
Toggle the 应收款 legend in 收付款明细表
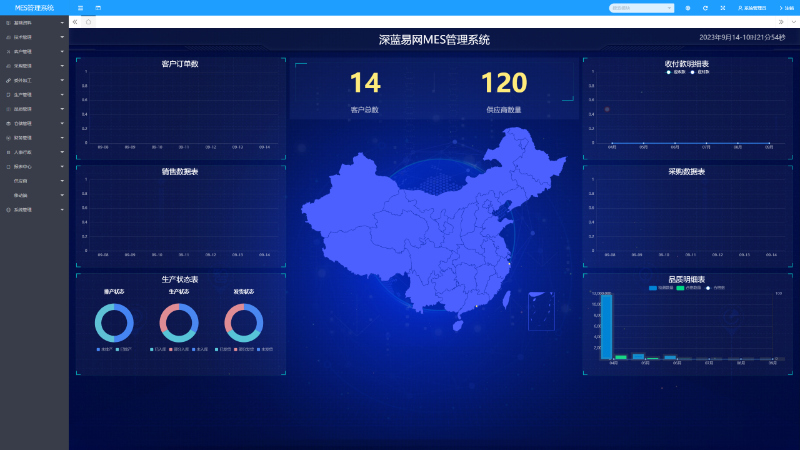click(x=676, y=72)
